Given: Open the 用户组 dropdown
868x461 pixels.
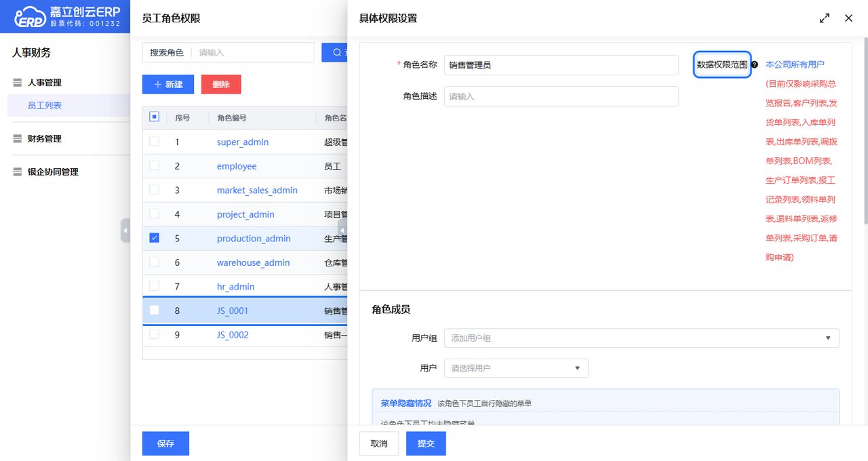Looking at the screenshot, I should pos(642,338).
